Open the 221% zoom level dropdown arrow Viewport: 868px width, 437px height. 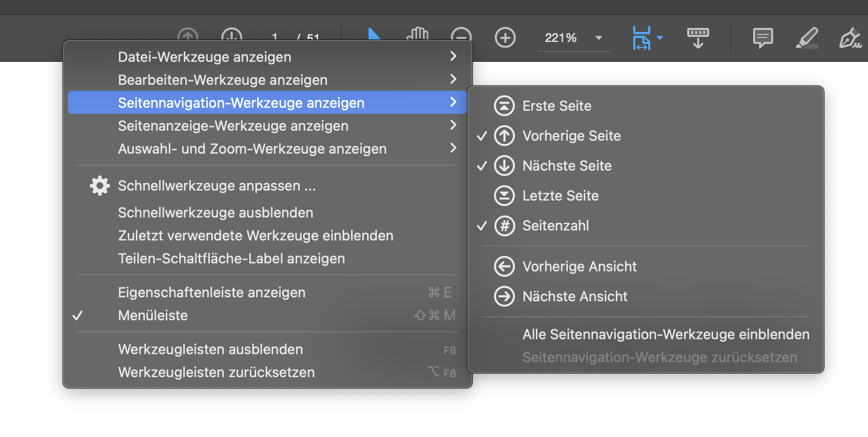[x=599, y=38]
